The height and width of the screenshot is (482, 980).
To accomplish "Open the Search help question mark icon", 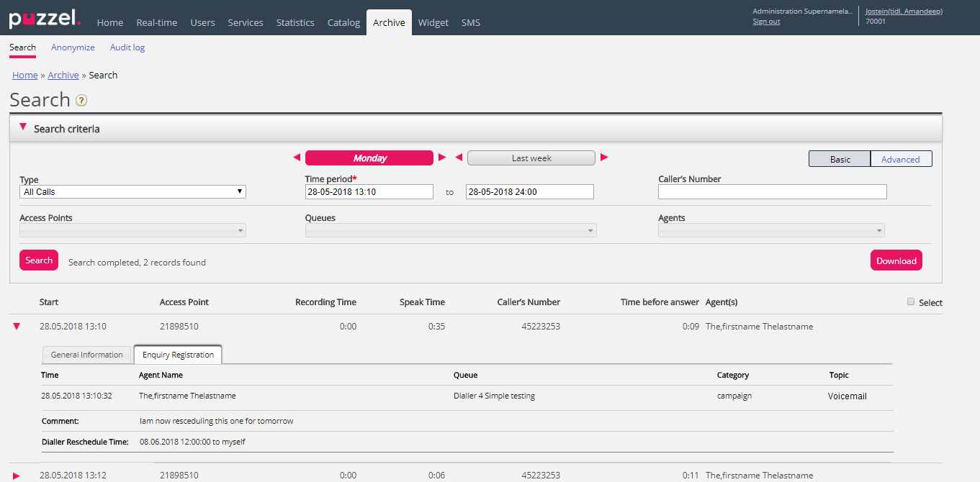I will click(81, 101).
